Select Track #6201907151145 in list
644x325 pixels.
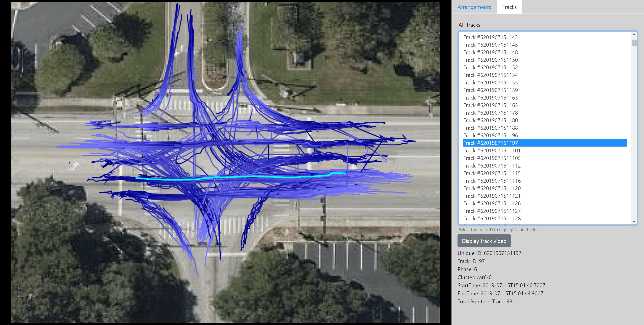[490, 45]
